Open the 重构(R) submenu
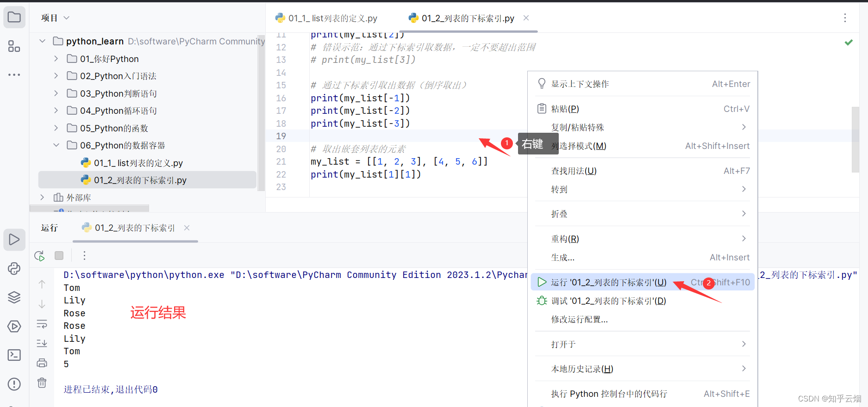This screenshot has height=407, width=868. [x=643, y=239]
